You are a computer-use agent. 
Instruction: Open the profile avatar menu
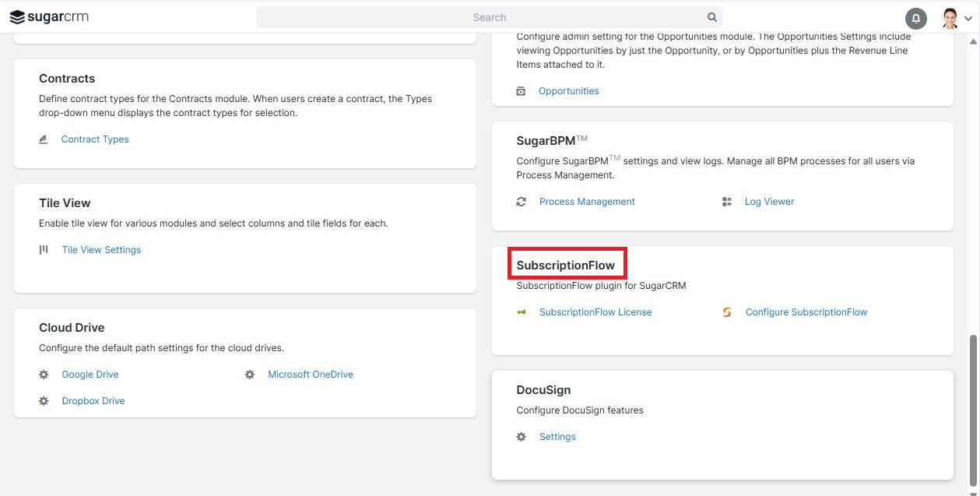click(949, 17)
